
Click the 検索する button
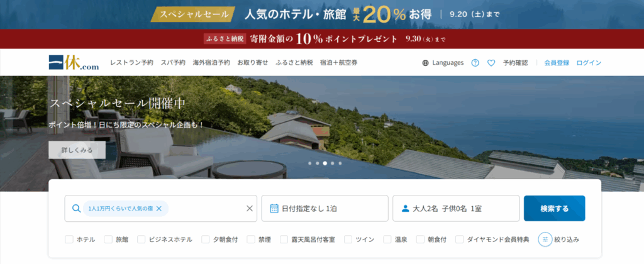(555, 209)
